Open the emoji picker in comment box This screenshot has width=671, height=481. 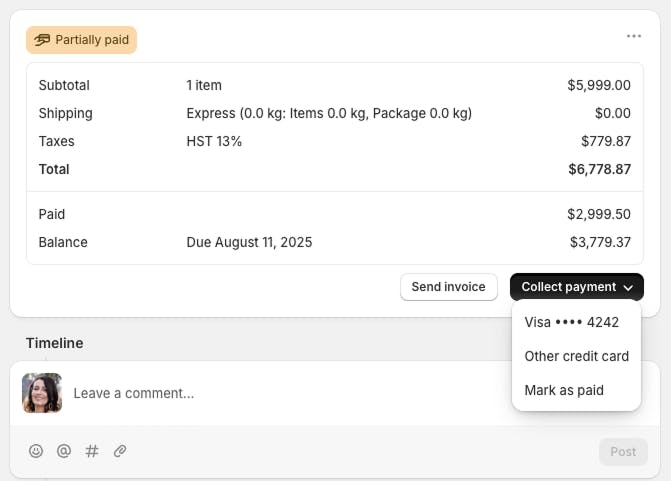[x=36, y=451]
